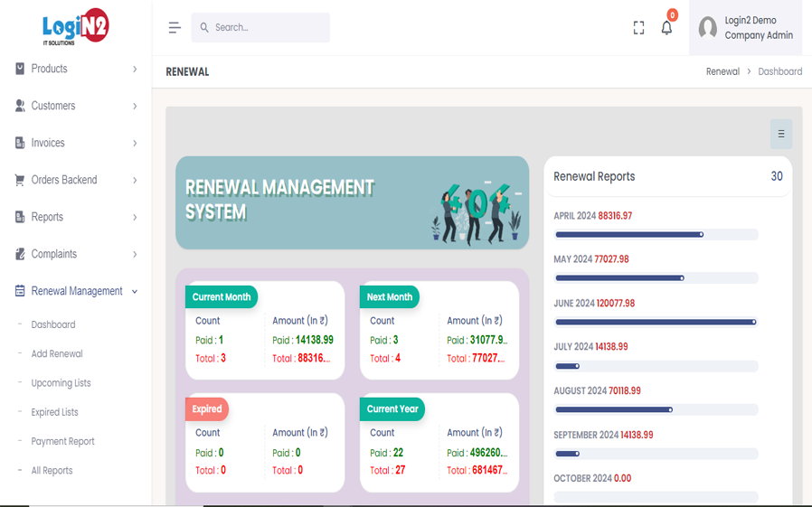This screenshot has height=507, width=812.
Task: Click the hamburger menu toggle icon
Action: pos(175,28)
